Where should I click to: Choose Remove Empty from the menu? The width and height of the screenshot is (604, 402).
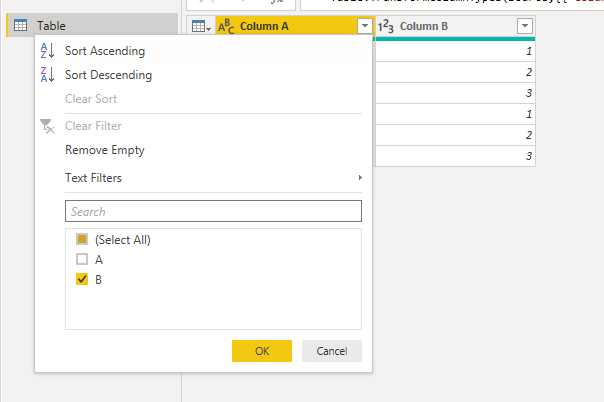click(105, 150)
